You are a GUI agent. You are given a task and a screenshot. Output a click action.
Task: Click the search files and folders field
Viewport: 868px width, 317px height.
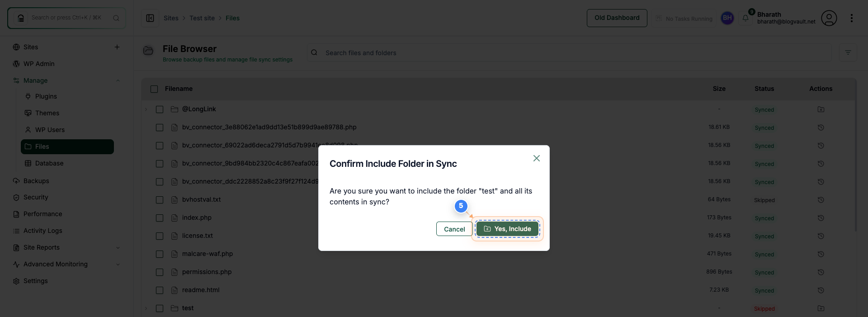click(569, 53)
